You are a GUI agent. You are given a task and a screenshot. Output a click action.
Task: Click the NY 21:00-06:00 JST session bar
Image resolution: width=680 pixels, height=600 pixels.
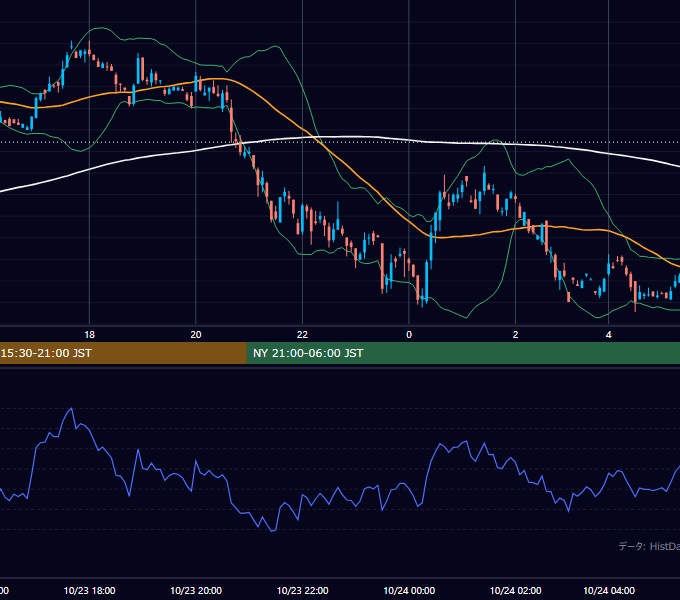tap(463, 353)
